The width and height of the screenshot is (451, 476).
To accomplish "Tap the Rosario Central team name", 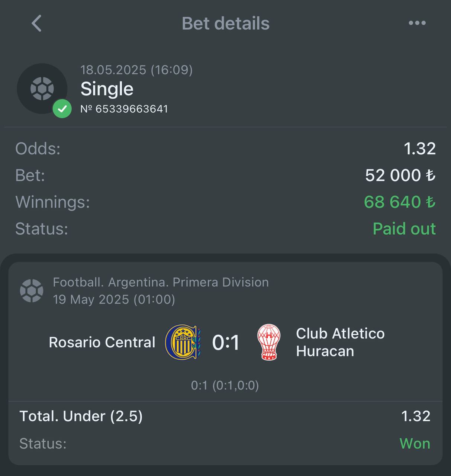I will point(102,342).
